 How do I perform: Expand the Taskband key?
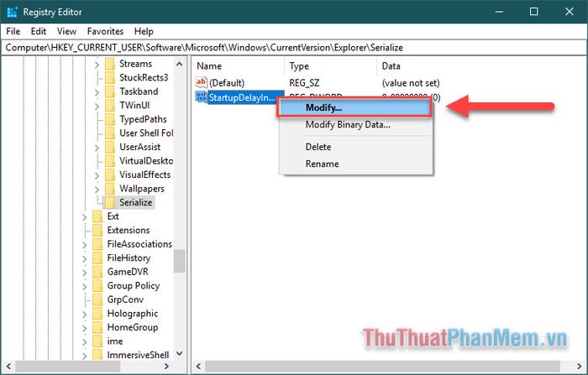(x=97, y=92)
